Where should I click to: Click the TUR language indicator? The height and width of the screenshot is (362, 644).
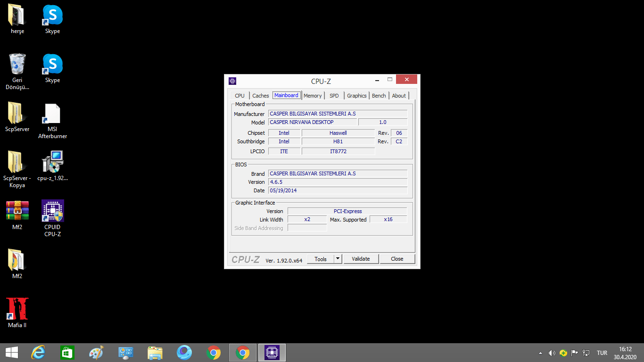[x=602, y=353]
